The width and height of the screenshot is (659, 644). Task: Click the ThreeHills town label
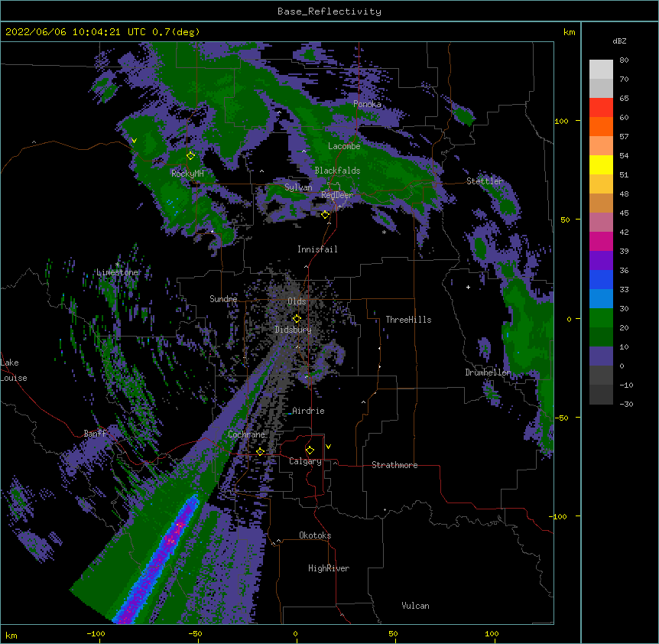(x=408, y=320)
